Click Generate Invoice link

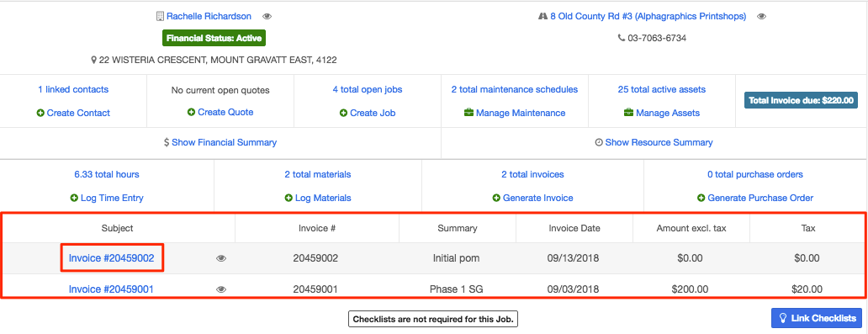(x=538, y=198)
